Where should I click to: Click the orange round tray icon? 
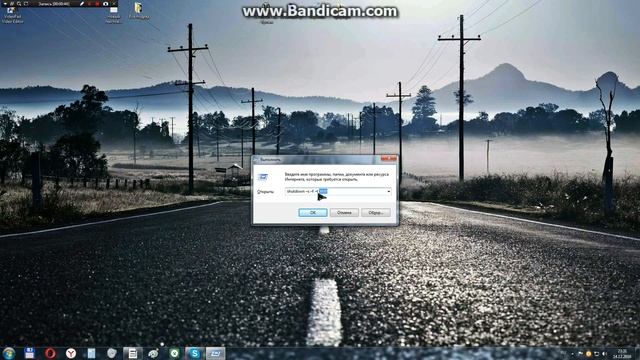tap(589, 354)
